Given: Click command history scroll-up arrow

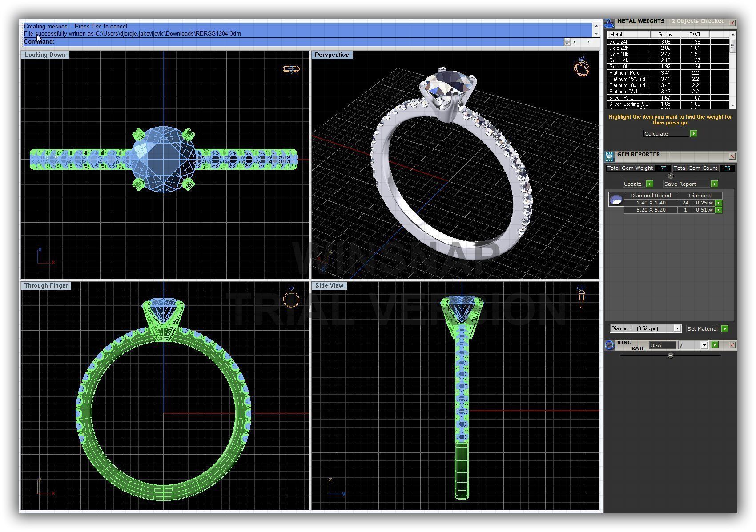Looking at the screenshot, I should 596,26.
